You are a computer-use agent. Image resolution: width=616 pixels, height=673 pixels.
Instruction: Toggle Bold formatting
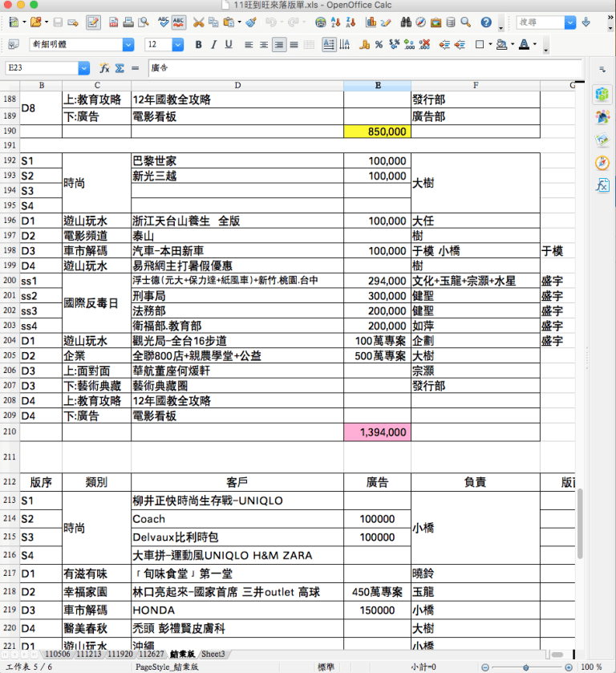tap(198, 45)
